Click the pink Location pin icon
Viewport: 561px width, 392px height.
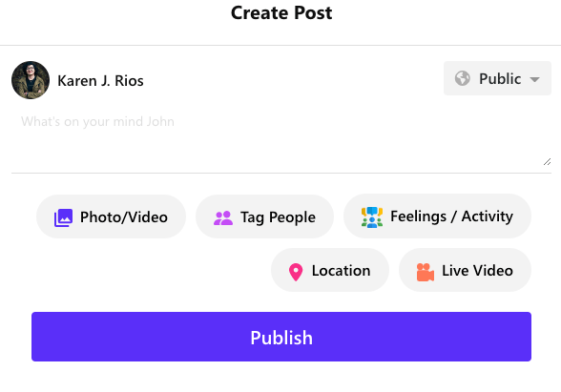[296, 272]
